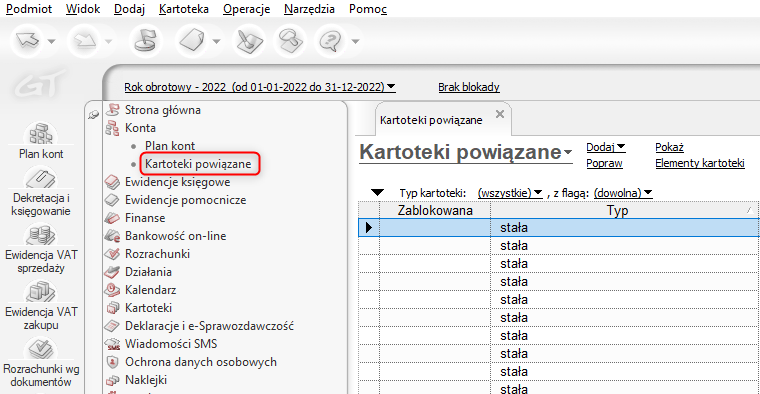Click the Elementy kartoteki link
Screen dimensions: 760x394
pos(699,163)
